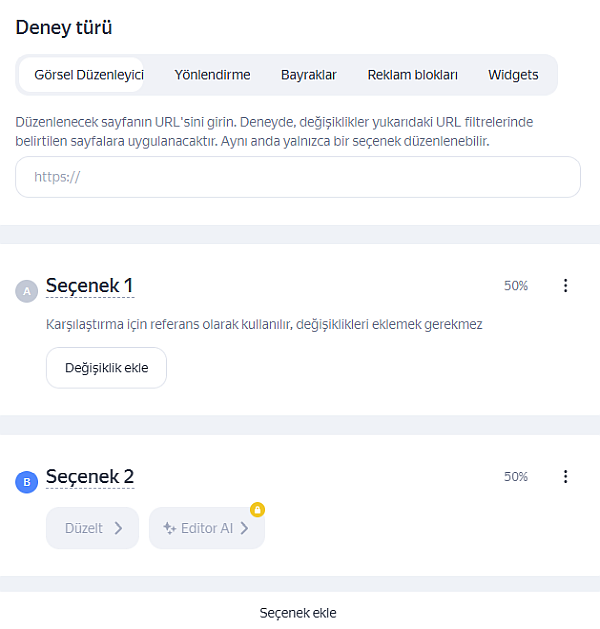The width and height of the screenshot is (600, 629).
Task: Switch to the Yönlendirme tab
Action: (x=212, y=75)
